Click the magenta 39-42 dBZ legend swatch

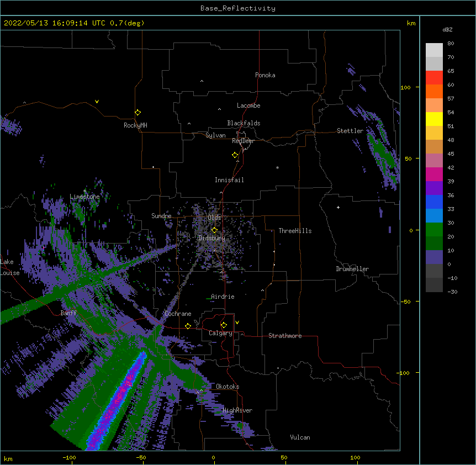[434, 174]
